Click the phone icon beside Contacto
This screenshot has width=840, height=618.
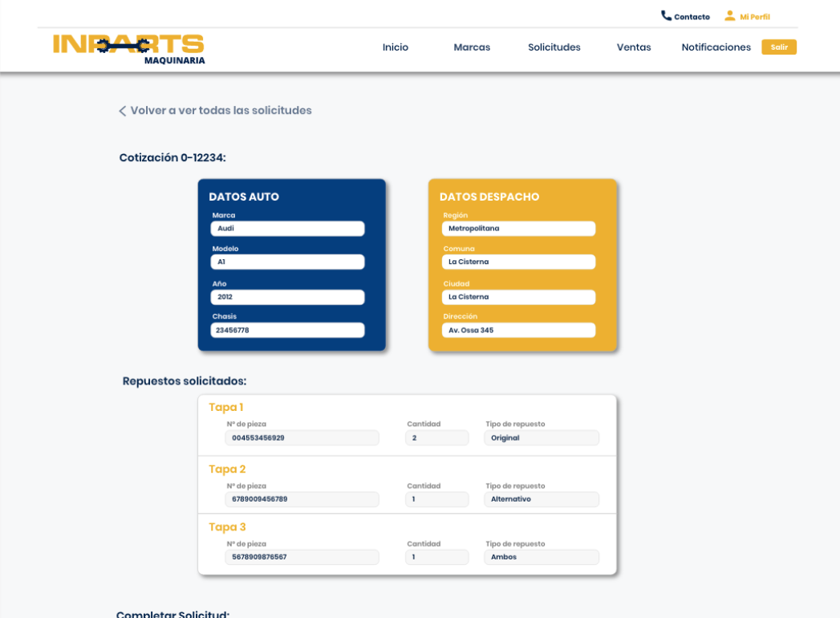click(x=666, y=16)
